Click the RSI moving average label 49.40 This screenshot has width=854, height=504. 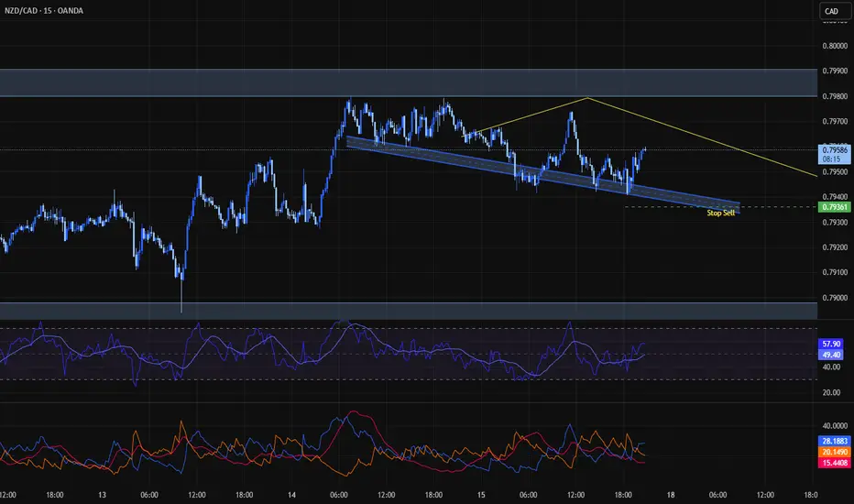coord(831,355)
